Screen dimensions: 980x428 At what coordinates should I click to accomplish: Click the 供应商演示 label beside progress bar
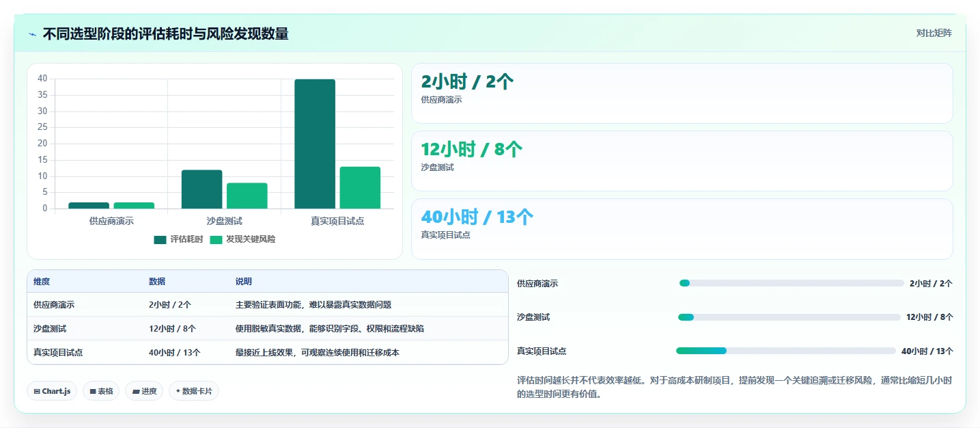pos(537,284)
